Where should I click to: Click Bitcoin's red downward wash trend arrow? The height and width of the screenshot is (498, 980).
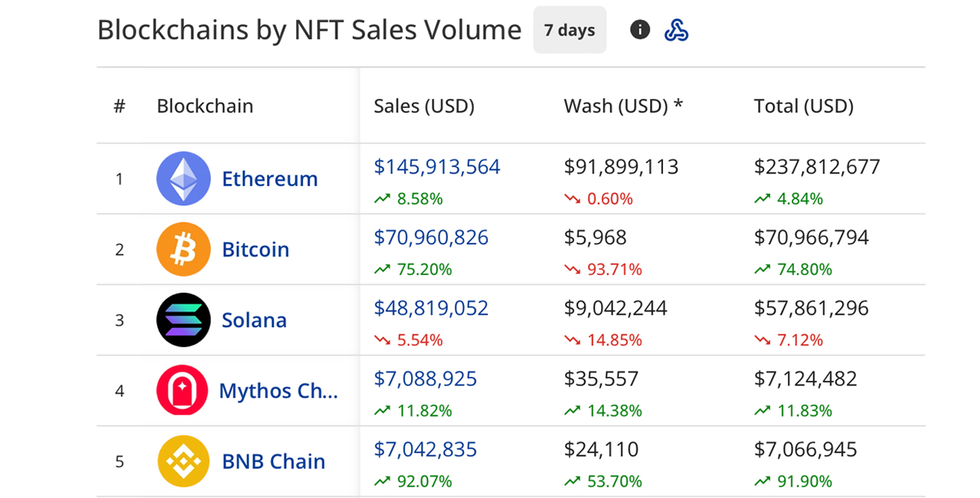point(573,269)
